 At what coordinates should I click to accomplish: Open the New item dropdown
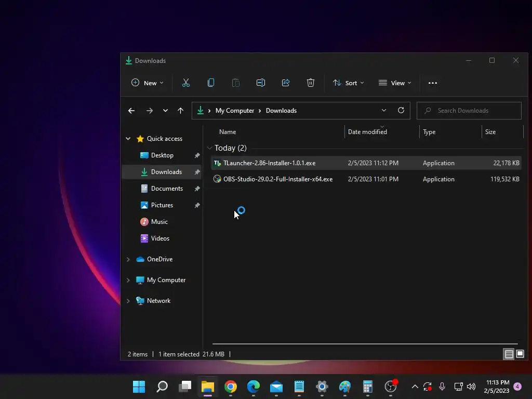tap(147, 83)
